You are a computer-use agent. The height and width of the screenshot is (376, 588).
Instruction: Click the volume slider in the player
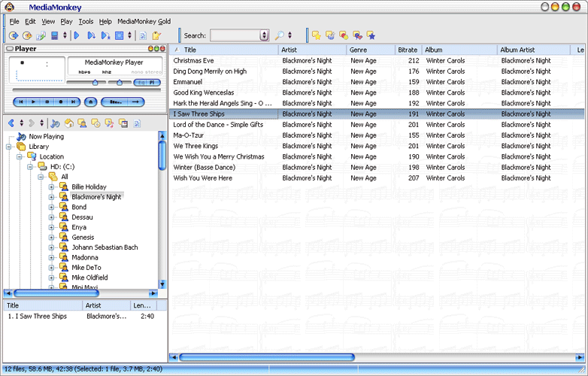click(95, 83)
